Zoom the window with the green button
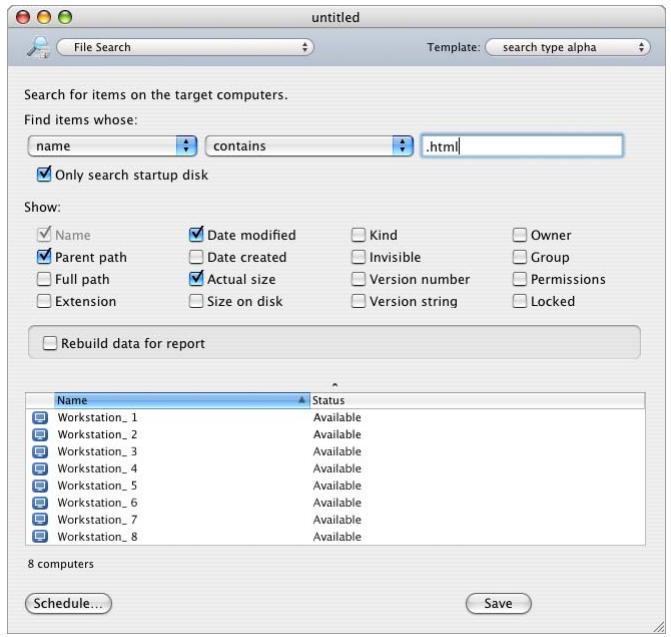The image size is (671, 637). point(65,17)
